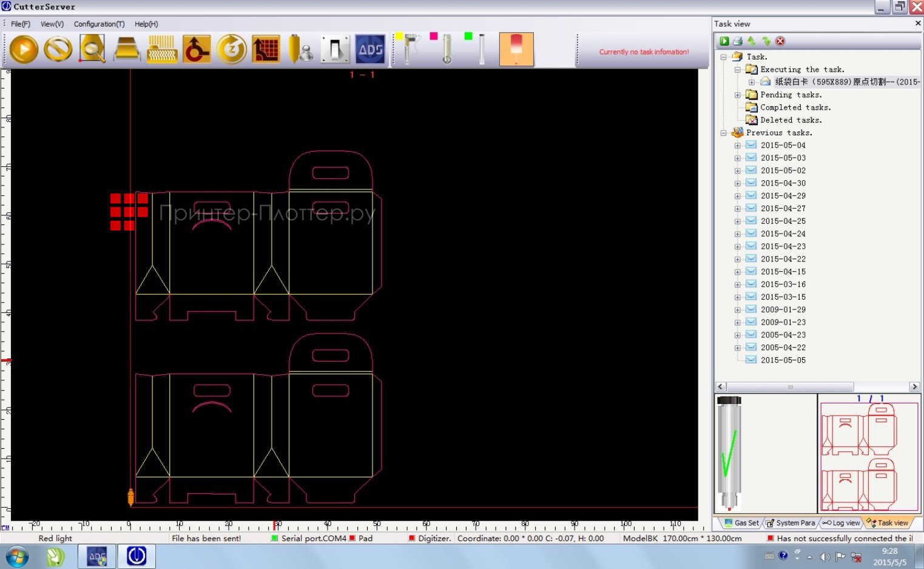924x569 pixels.
Task: Select the Completed tasks tree item
Action: coord(795,107)
